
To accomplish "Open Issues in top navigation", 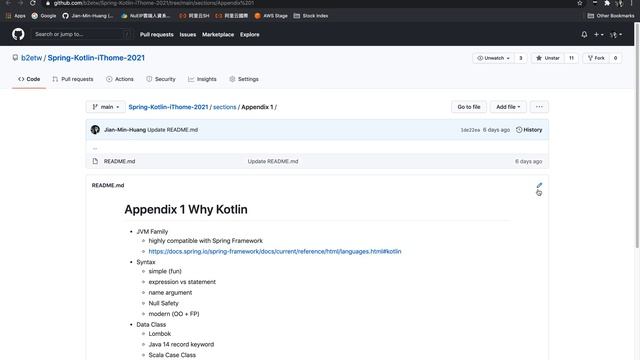I will pyautogui.click(x=188, y=35).
